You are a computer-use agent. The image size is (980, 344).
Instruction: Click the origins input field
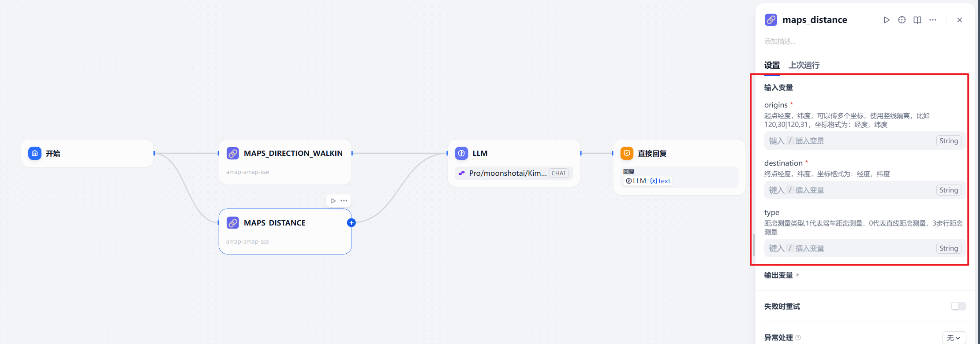pos(849,141)
